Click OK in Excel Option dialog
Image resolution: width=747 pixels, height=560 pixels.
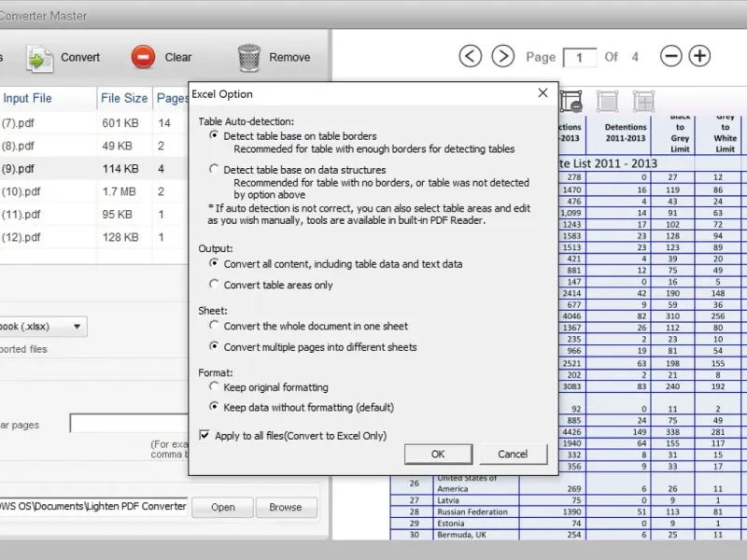click(438, 455)
